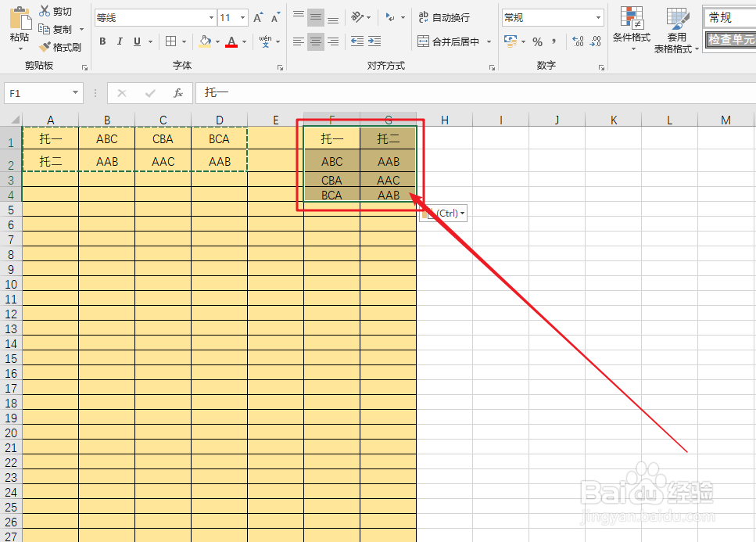756x542 pixels.
Task: Click the Copy (复制) icon
Action: coord(45,29)
